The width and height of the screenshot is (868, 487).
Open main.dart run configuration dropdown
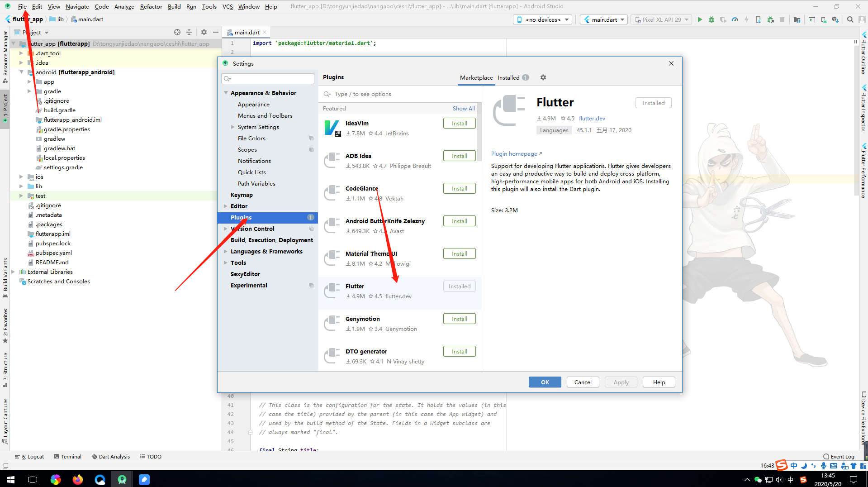click(x=604, y=19)
